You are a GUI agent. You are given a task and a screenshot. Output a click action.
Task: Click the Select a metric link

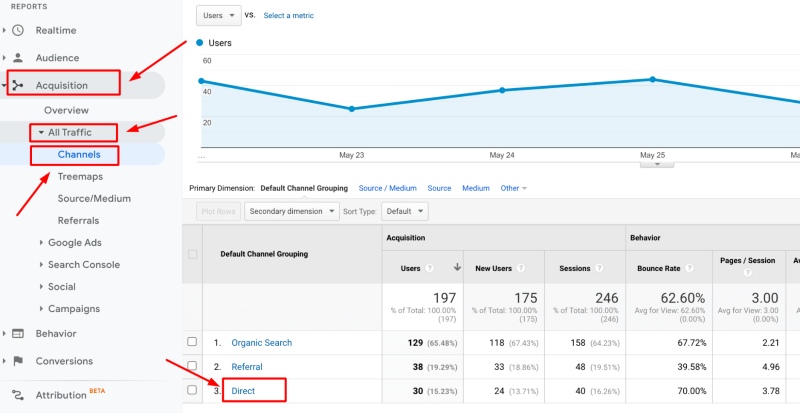coord(289,15)
